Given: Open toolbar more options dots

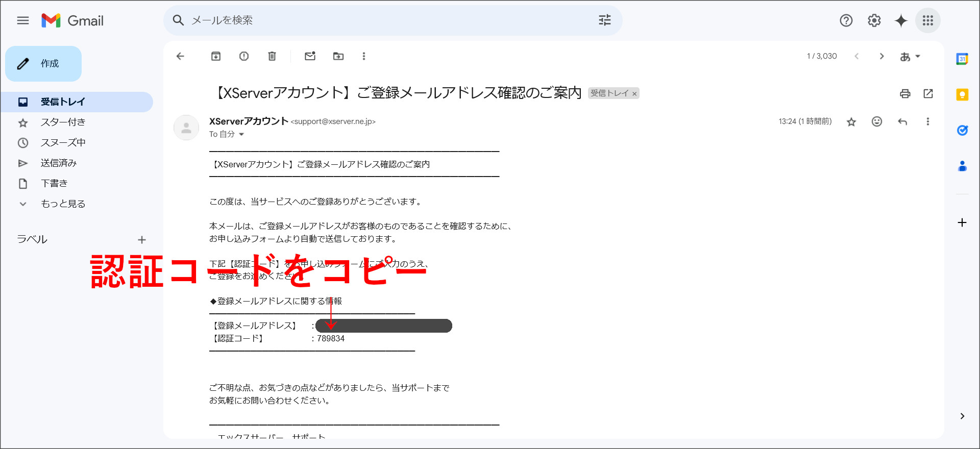Looking at the screenshot, I should [364, 56].
